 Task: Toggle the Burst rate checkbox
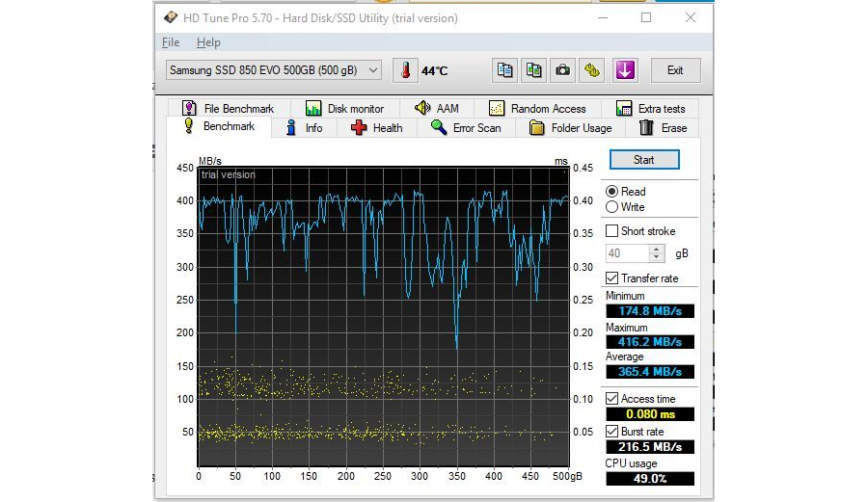tap(611, 432)
